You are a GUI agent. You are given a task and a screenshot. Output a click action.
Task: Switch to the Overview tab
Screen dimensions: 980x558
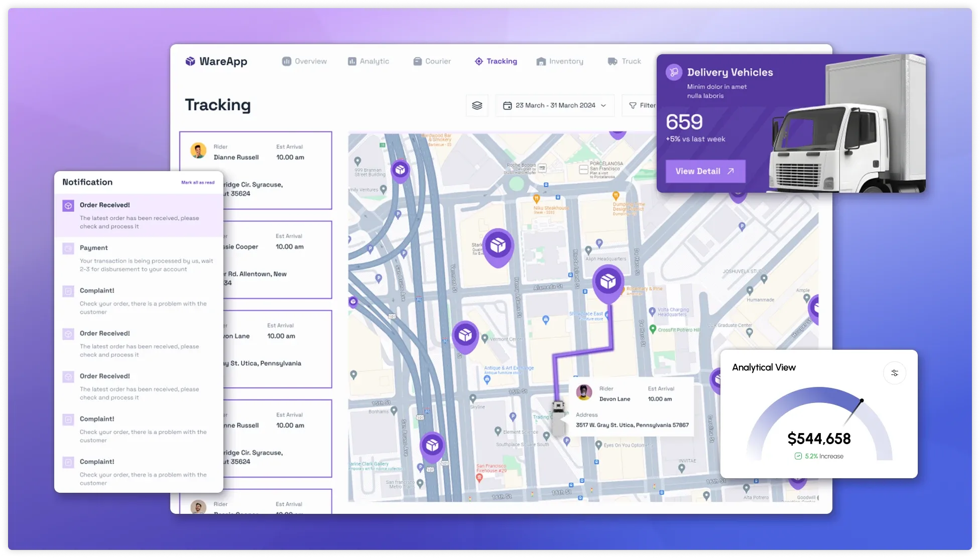tap(304, 61)
